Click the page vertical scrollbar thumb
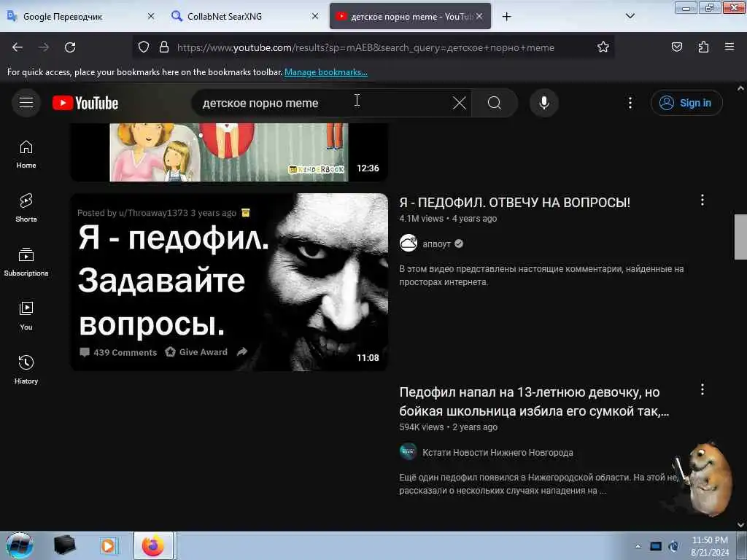Viewport: 747px width, 560px height. (740, 237)
